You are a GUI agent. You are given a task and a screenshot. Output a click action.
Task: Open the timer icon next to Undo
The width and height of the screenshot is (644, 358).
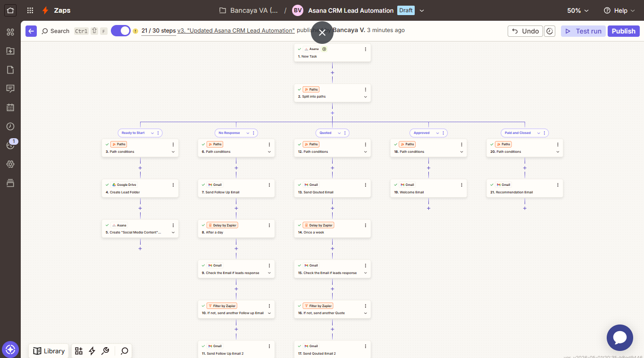pos(550,31)
